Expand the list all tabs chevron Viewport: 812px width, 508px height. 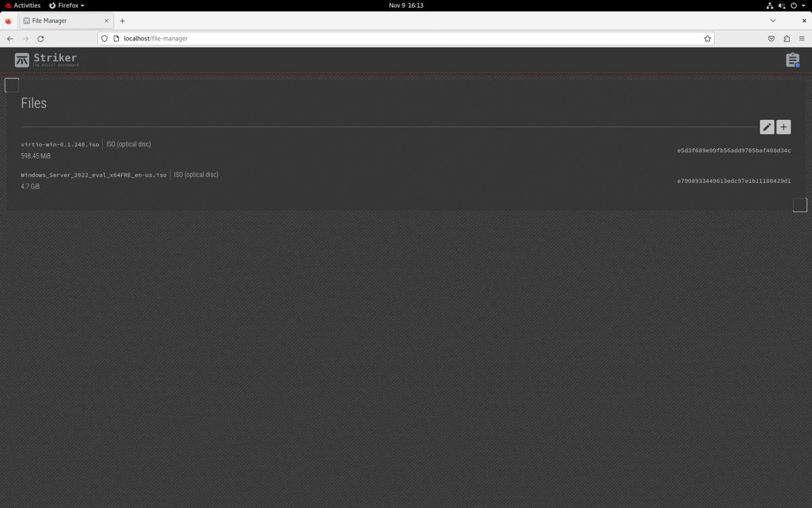point(773,21)
